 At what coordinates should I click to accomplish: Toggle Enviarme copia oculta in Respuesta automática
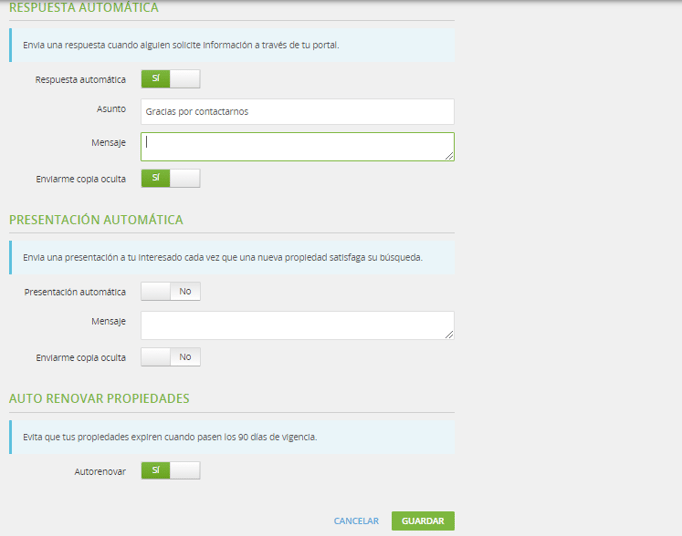click(170, 178)
